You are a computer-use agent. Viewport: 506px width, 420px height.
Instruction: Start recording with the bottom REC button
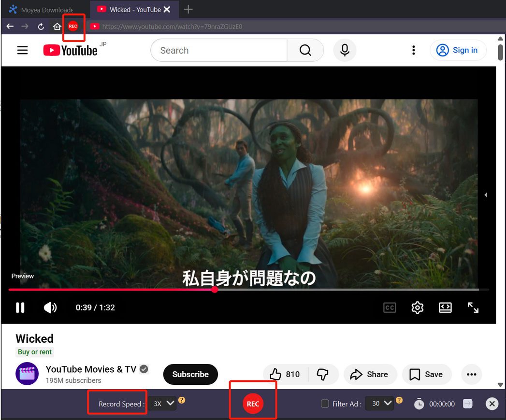[x=253, y=404]
